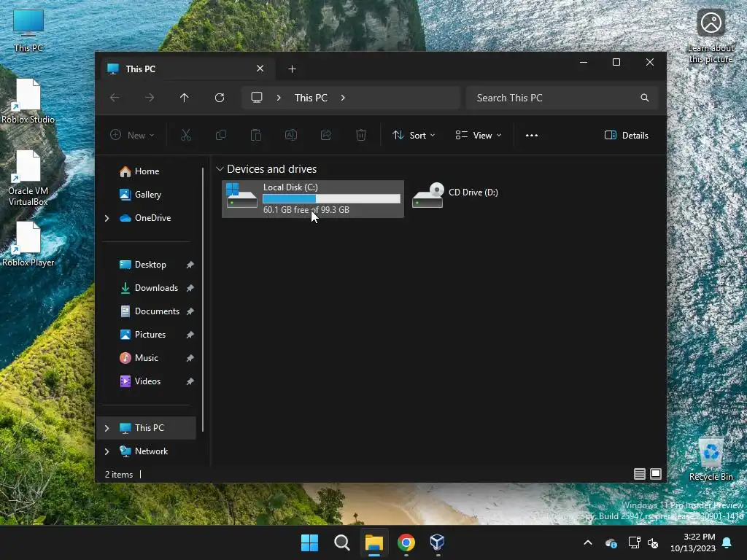This screenshot has width=747, height=560.
Task: Open File Explorer from taskbar
Action: (x=374, y=542)
